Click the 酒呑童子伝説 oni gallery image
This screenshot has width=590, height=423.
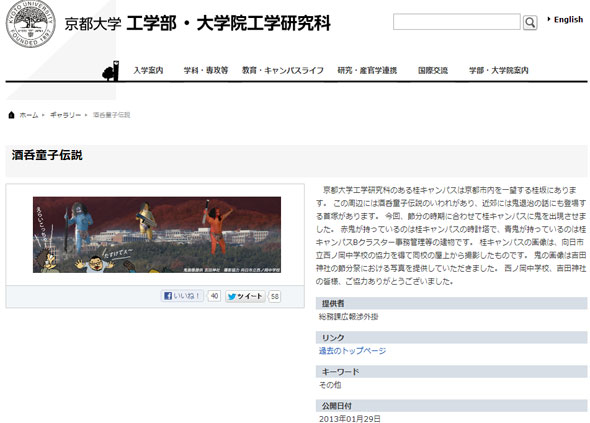157,235
